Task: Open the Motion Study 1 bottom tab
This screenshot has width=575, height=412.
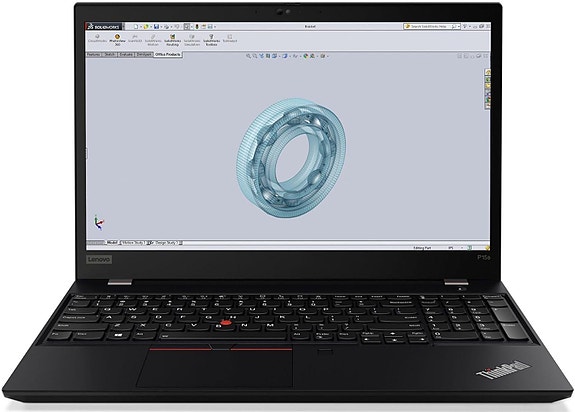Action: click(133, 243)
